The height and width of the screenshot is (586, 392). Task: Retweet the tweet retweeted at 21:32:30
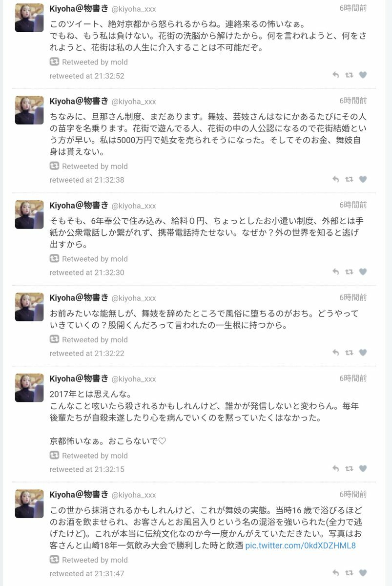pos(349,272)
